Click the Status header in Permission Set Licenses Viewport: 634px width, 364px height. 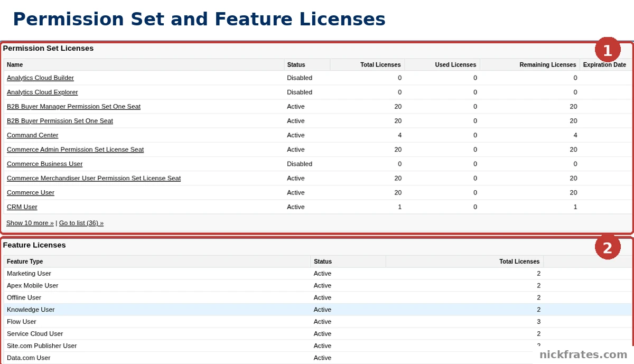pos(307,64)
